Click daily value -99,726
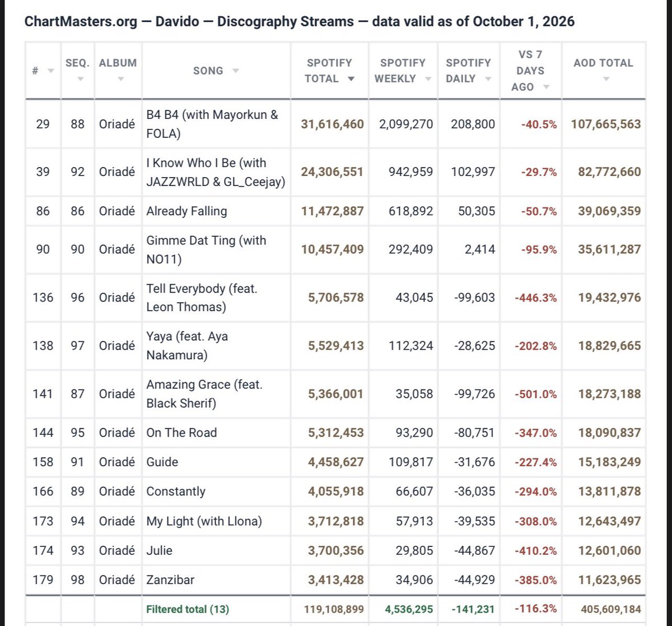Screen dimensions: 672x626 474,394
